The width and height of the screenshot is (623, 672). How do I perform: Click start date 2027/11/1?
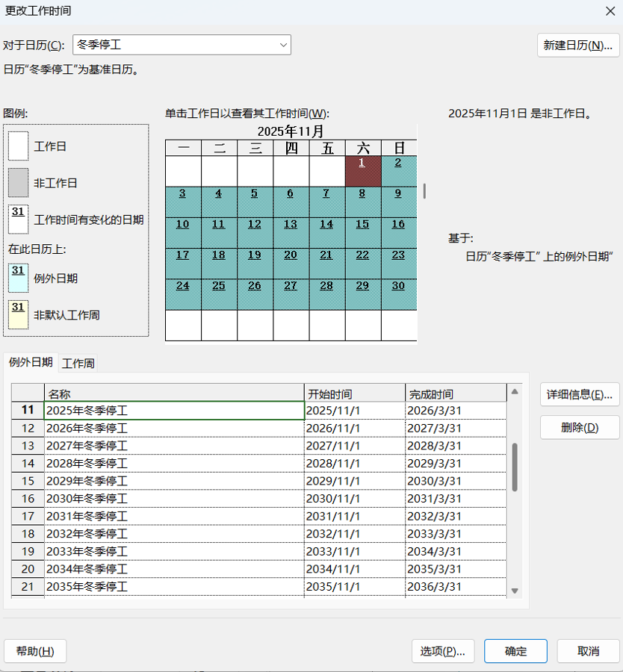pyautogui.click(x=355, y=446)
